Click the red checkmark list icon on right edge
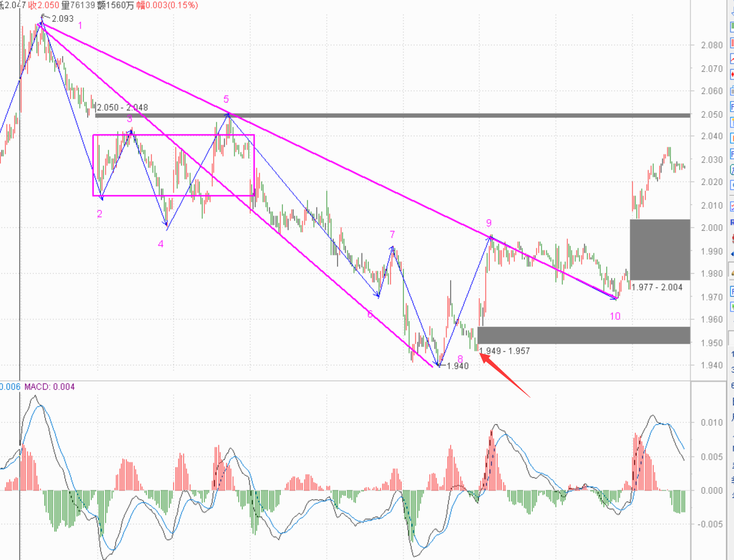The image size is (734, 560). tap(732, 206)
